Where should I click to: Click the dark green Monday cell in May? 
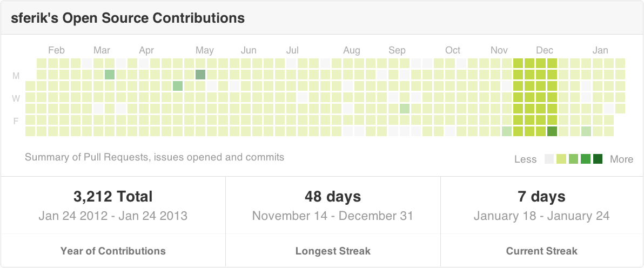tap(200, 75)
